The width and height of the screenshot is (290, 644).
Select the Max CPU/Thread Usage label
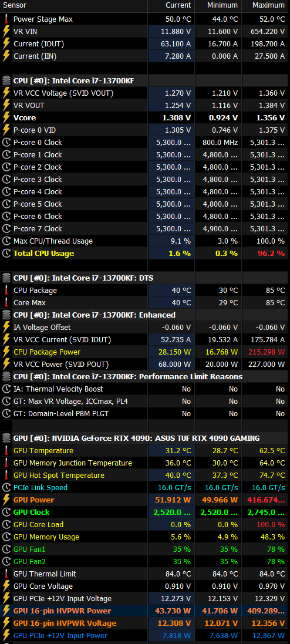(x=53, y=241)
